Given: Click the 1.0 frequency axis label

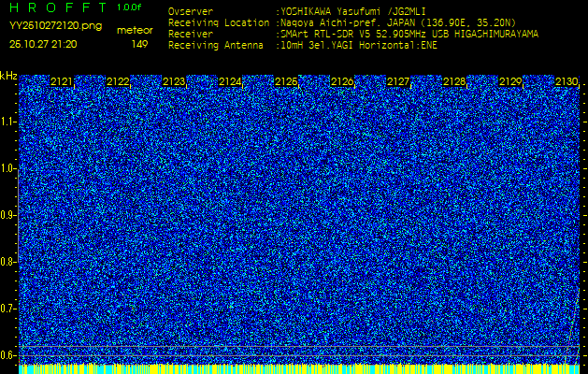Looking at the screenshot, I should (7, 169).
